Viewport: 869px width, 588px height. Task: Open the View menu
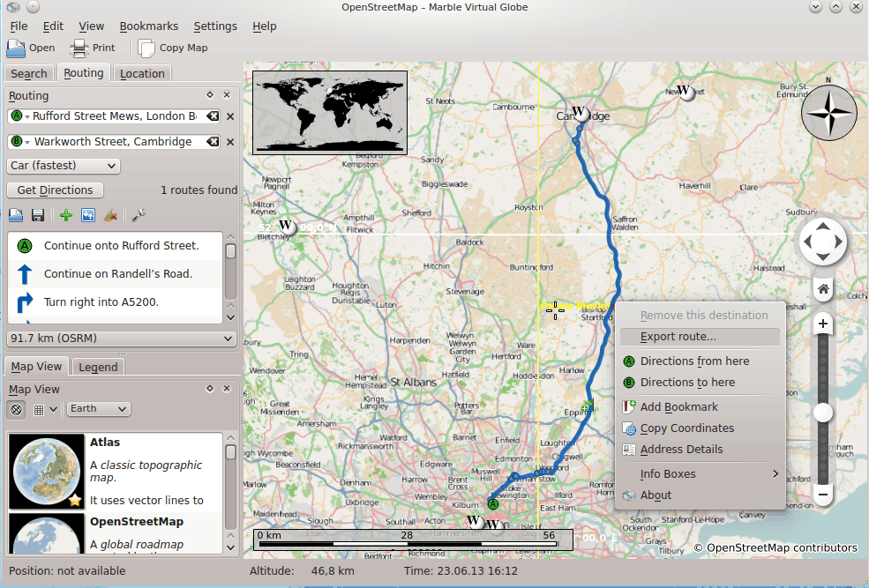(92, 26)
